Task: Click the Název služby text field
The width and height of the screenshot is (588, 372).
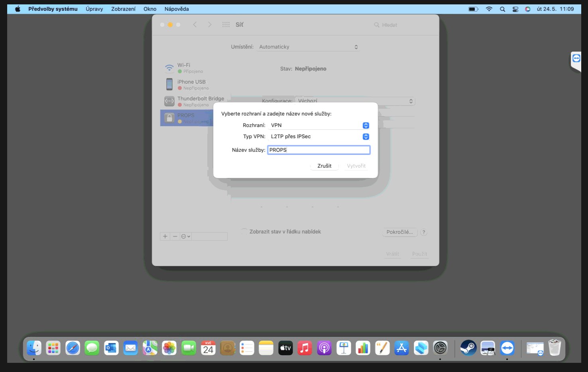Action: [x=319, y=150]
